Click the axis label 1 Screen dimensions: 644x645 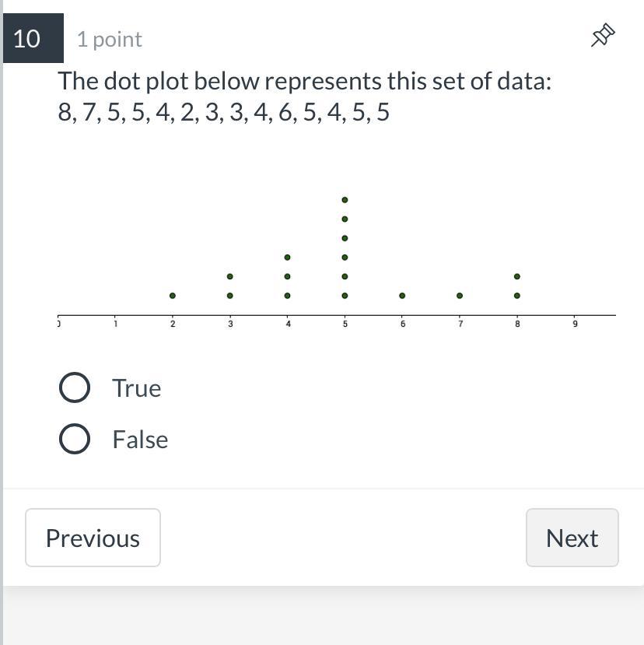click(116, 324)
